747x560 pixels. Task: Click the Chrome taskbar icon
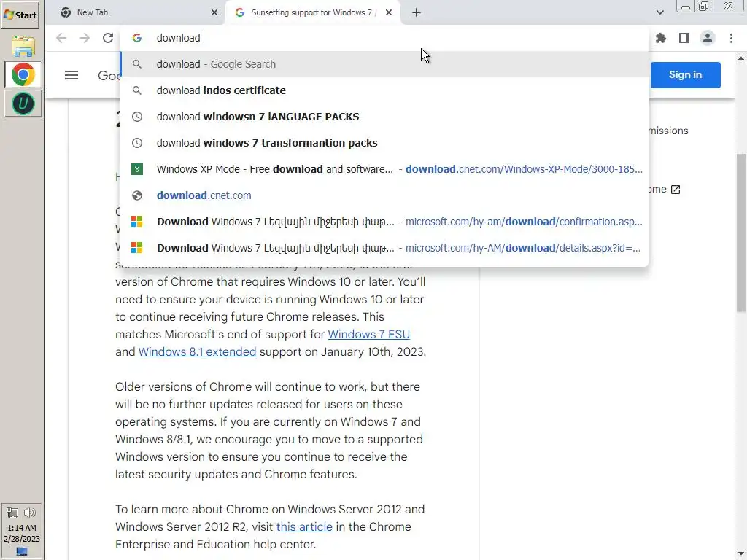point(23,75)
